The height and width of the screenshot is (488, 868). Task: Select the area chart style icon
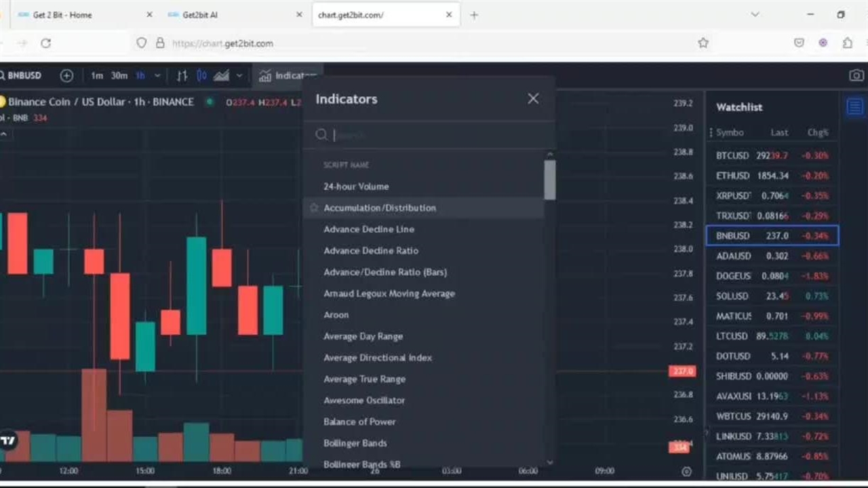[x=221, y=76]
